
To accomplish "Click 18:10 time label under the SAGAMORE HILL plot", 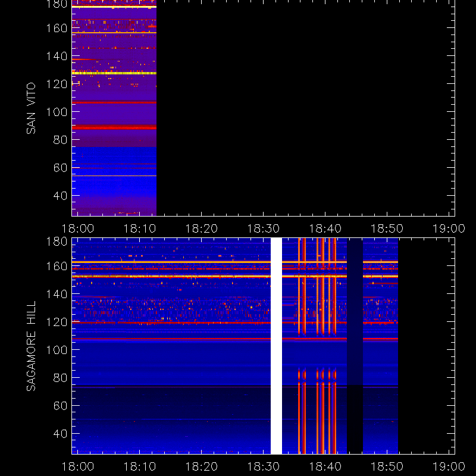I will [x=140, y=466].
